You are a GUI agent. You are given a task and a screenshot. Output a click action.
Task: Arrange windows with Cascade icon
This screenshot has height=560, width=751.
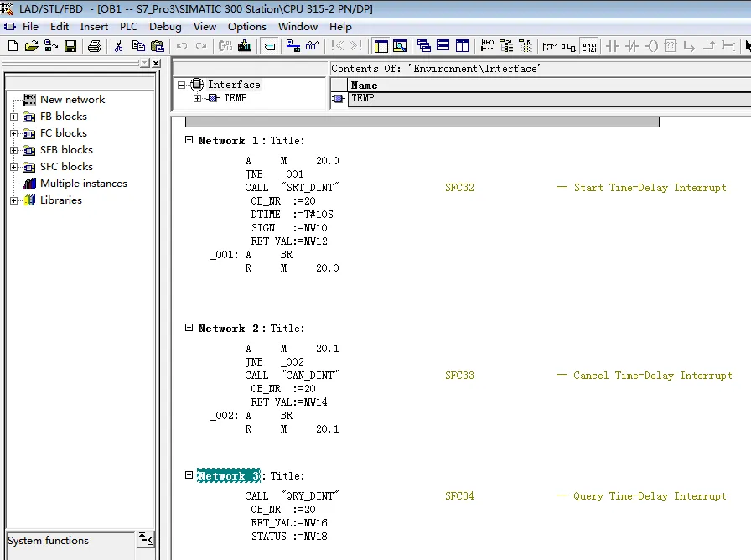(x=424, y=46)
